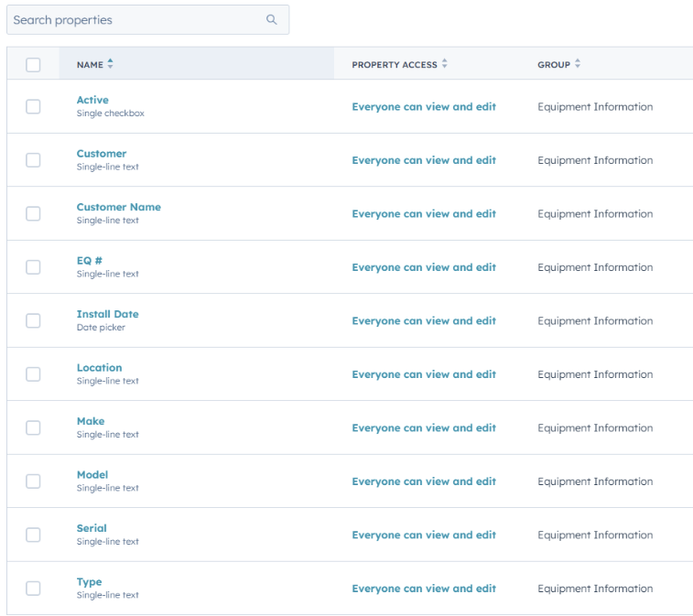The height and width of the screenshot is (616, 693).
Task: Sort by the Name column arrows
Action: [110, 64]
